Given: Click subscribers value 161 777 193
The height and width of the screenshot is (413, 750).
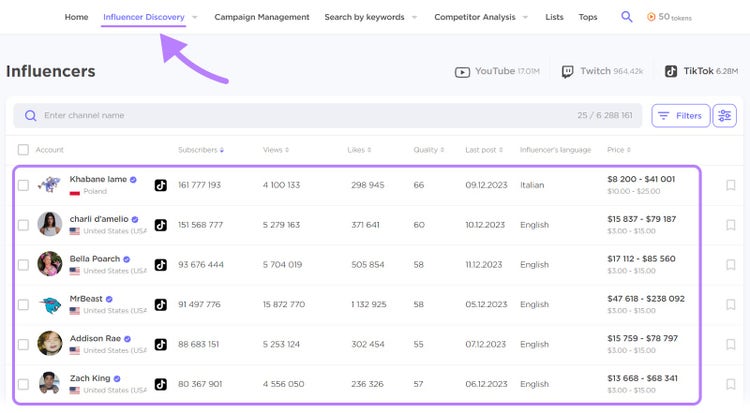Looking at the screenshot, I should coord(199,185).
